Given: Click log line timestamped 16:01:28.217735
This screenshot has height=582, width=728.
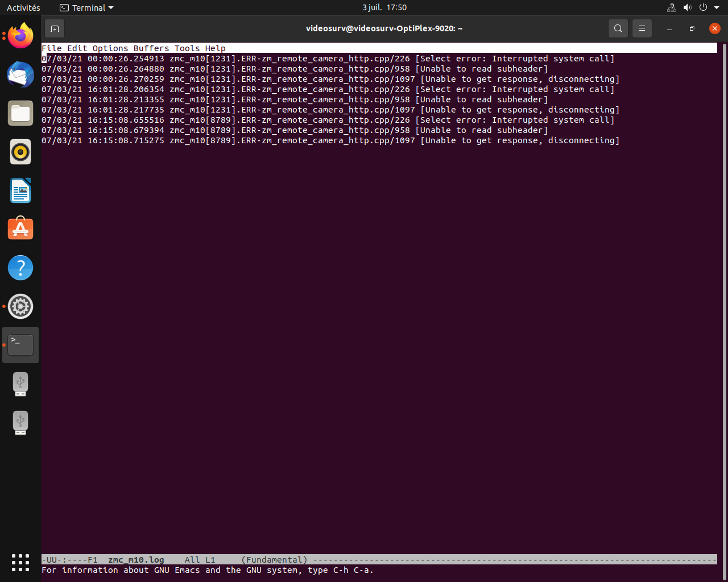Looking at the screenshot, I should 330,110.
